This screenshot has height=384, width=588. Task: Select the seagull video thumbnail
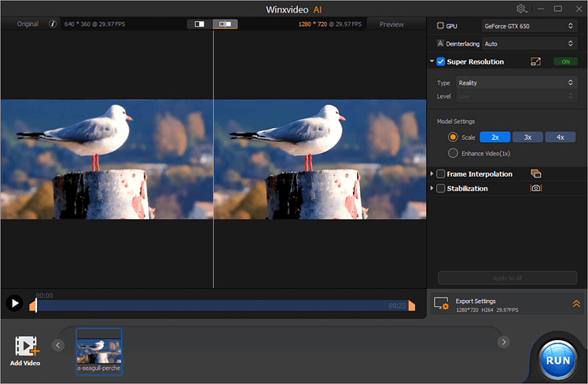click(x=99, y=350)
